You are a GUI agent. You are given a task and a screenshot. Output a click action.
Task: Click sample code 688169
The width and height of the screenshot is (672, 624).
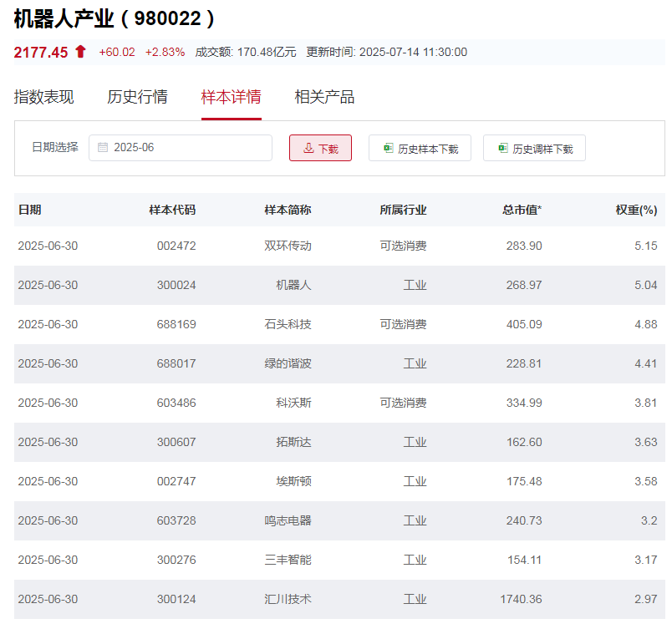[176, 324]
